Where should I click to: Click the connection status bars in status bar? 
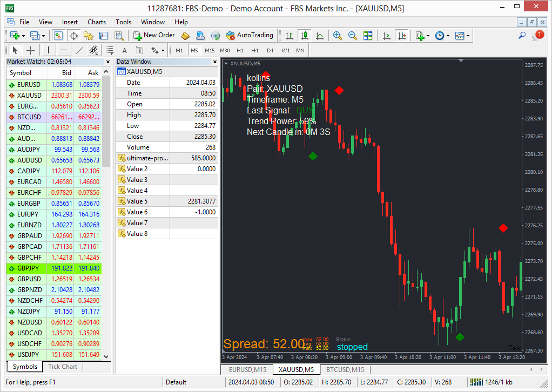pyautogui.click(x=477, y=382)
